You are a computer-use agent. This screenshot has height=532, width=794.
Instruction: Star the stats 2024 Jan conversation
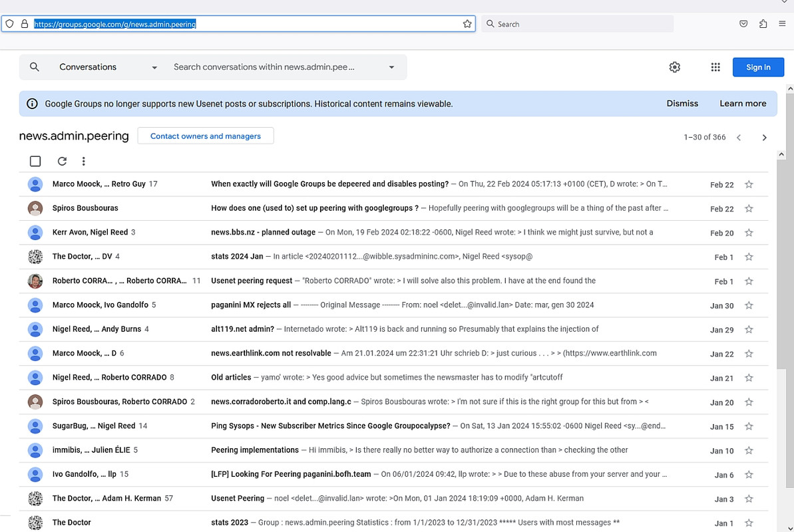[x=749, y=257]
